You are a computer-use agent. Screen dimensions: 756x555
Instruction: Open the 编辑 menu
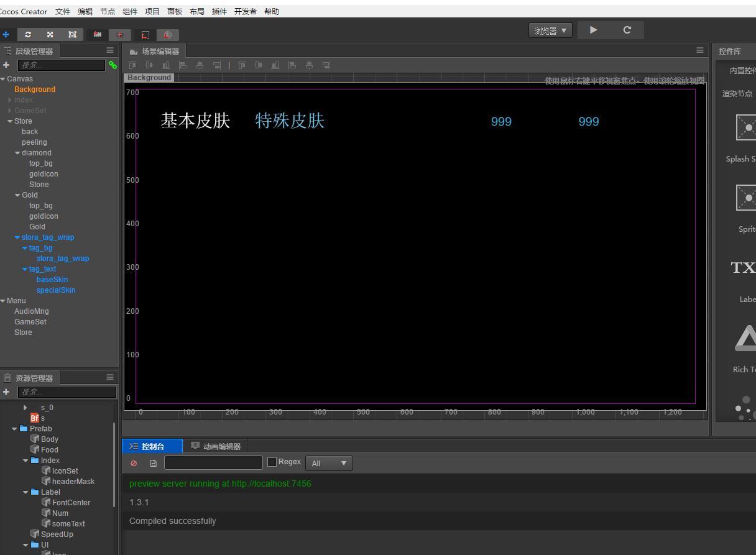[x=85, y=11]
